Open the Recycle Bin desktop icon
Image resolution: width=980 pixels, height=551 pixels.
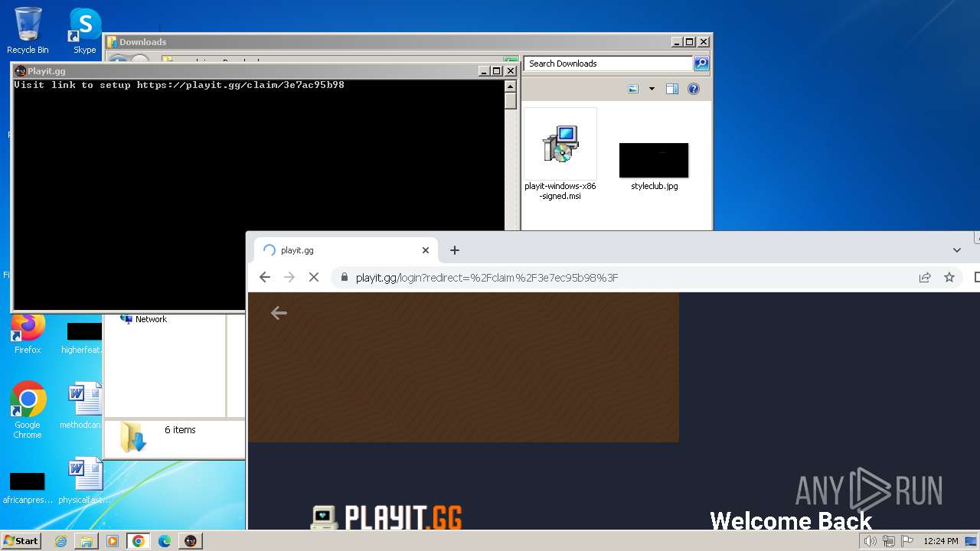point(28,30)
